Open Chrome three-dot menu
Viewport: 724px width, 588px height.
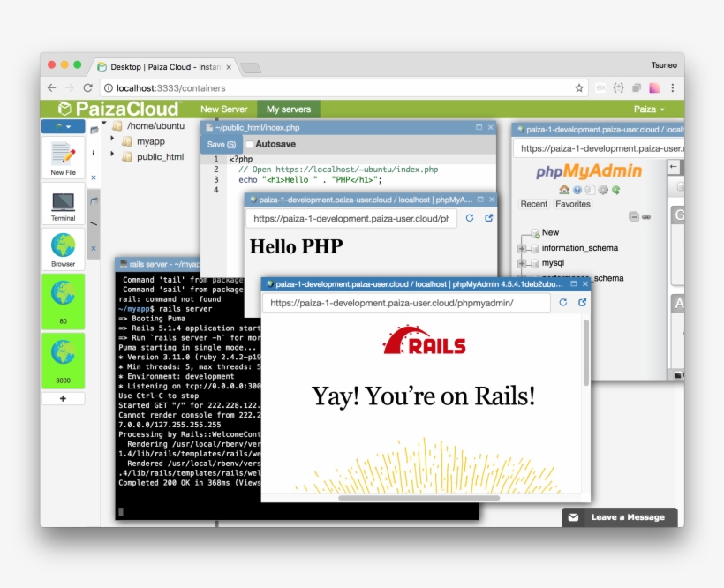[x=672, y=87]
